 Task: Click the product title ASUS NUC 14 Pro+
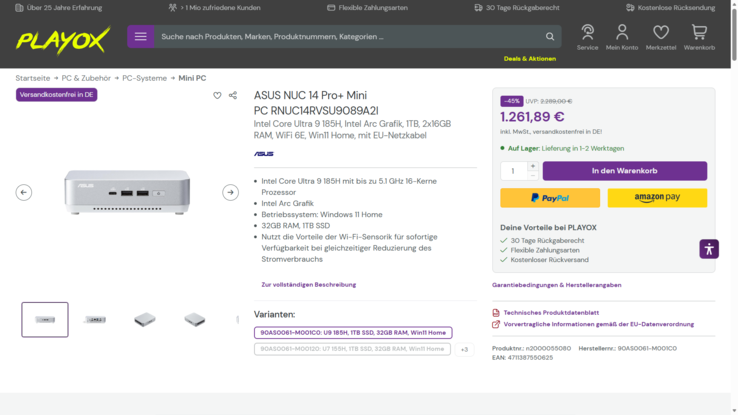316,103
